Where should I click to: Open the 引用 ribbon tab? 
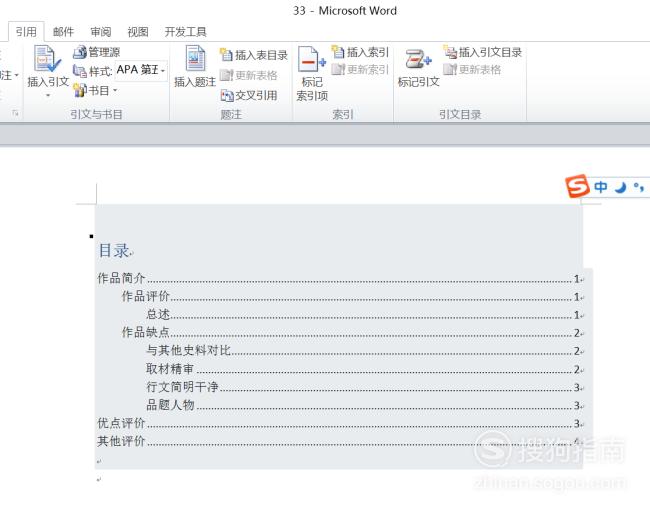coord(26,32)
